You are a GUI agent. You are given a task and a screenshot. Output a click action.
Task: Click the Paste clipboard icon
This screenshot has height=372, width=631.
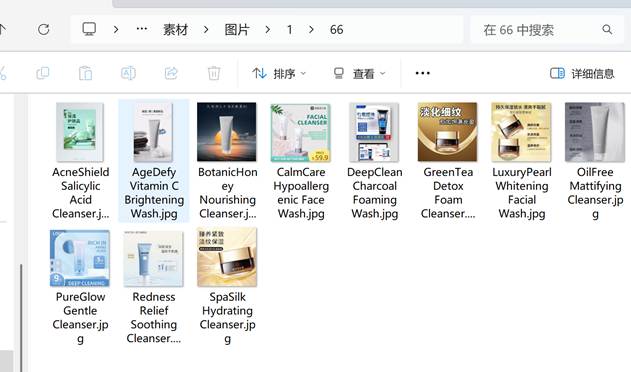[x=85, y=73]
